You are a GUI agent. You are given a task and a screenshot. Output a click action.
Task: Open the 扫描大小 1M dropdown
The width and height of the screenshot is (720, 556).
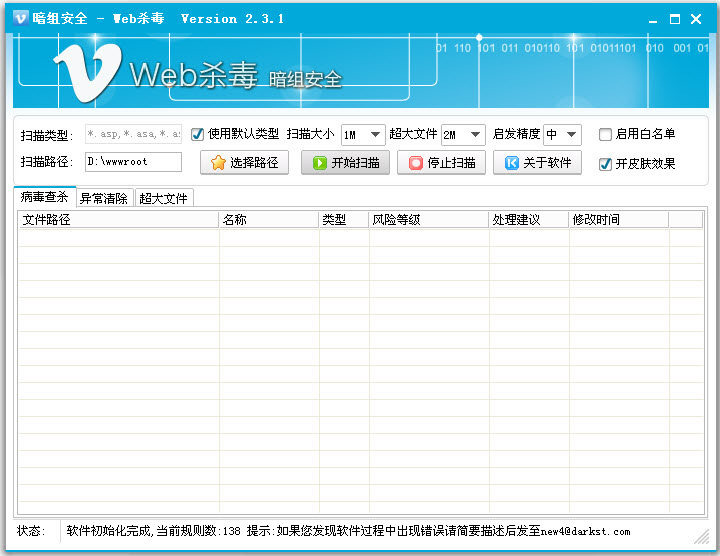(x=363, y=135)
